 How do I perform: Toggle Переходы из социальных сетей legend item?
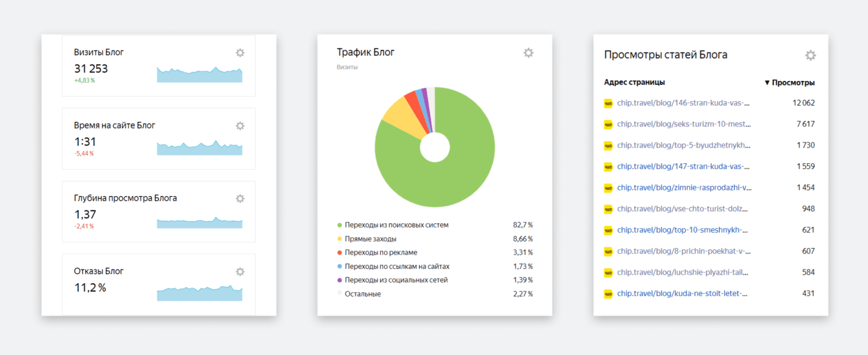396,280
